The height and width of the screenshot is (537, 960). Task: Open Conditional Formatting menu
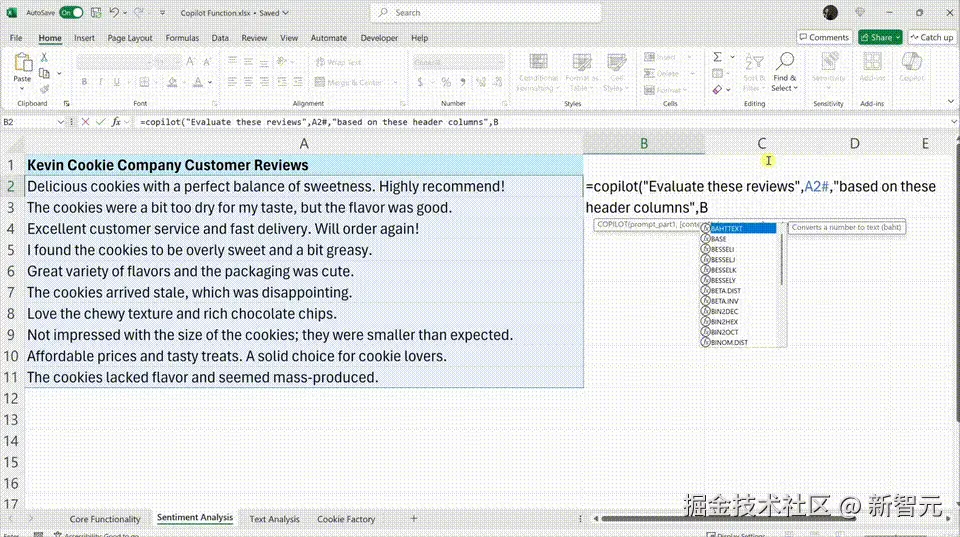pyautogui.click(x=538, y=73)
